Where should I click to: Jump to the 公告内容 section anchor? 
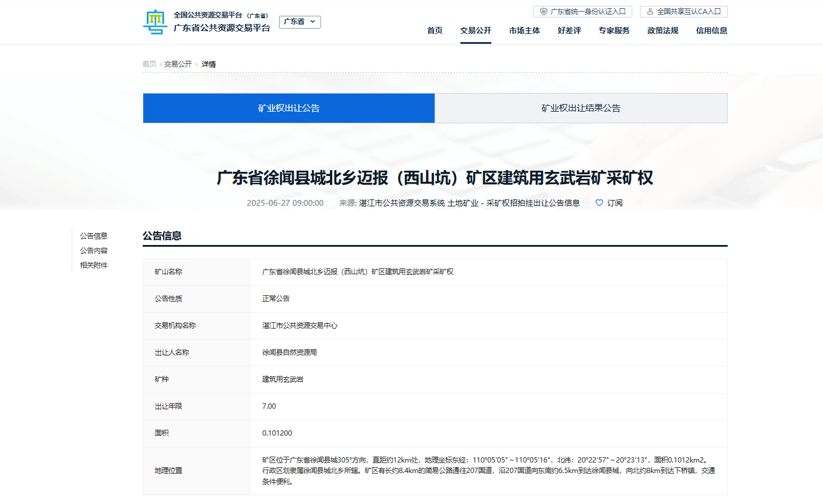[94, 251]
